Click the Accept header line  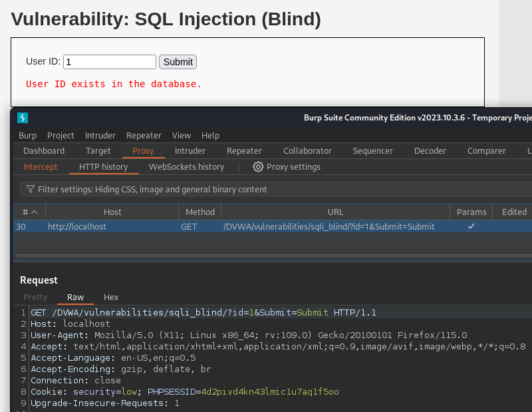278,347
